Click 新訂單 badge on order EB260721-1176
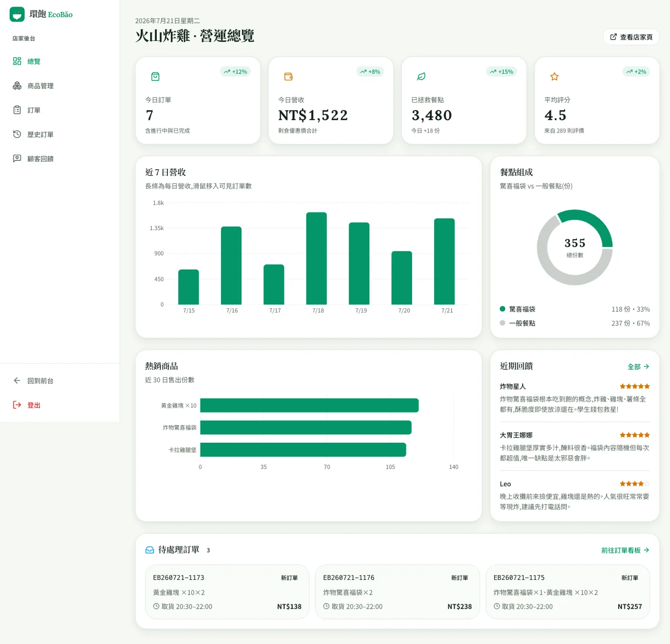The image size is (670, 644). point(460,578)
